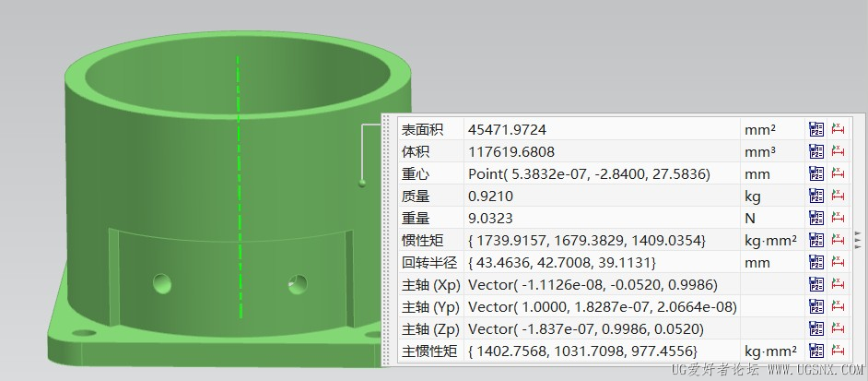Viewport: 868px width, 381px height.
Task: Click the save-expression icon in the 主惯性矩 row
Action: [x=816, y=351]
